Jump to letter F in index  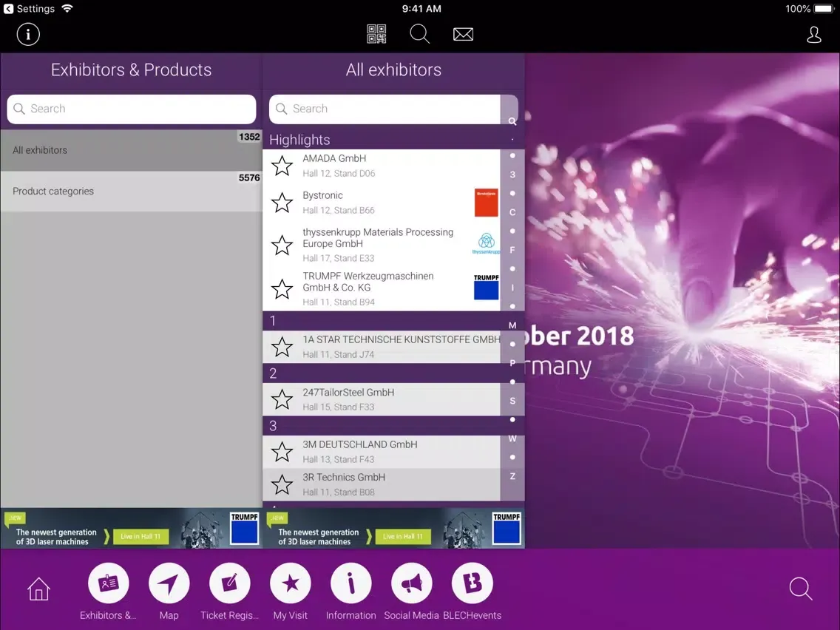pyautogui.click(x=512, y=250)
